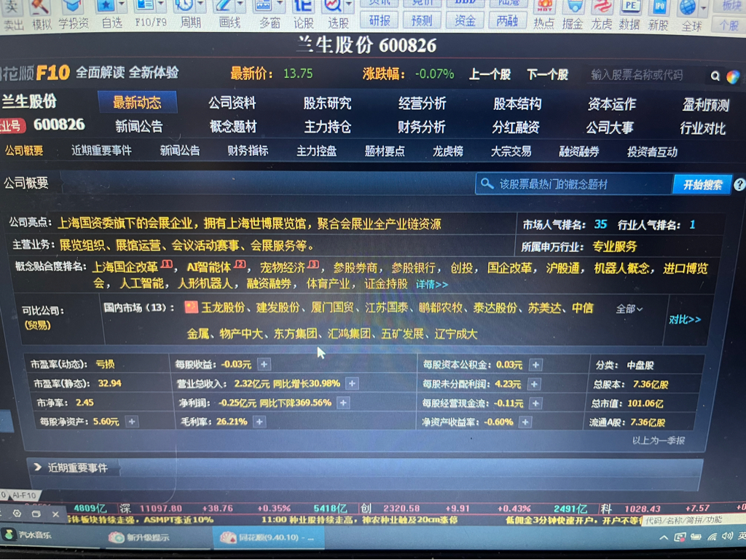
Task: Expand the 周期 dropdown arrow
Action: [201, 5]
